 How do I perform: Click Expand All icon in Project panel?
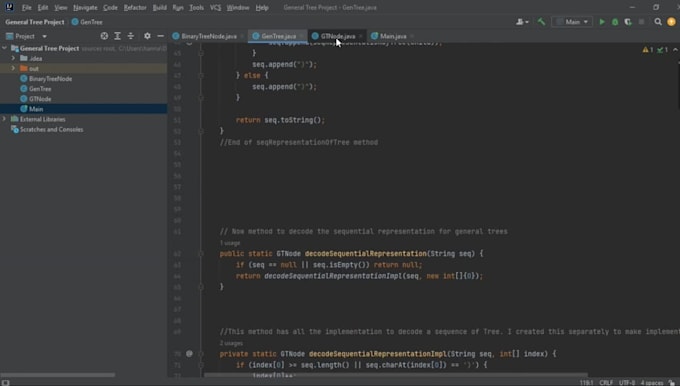[118, 36]
